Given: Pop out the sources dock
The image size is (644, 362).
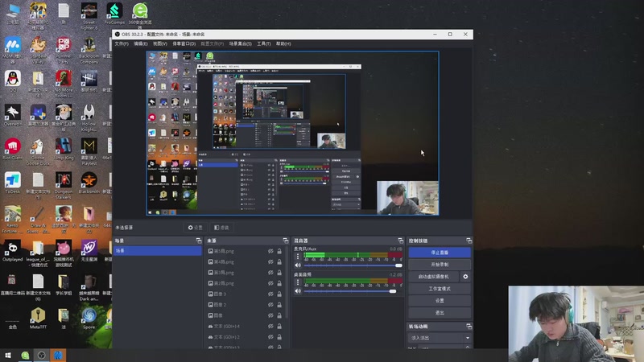Looking at the screenshot, I should coord(286,241).
